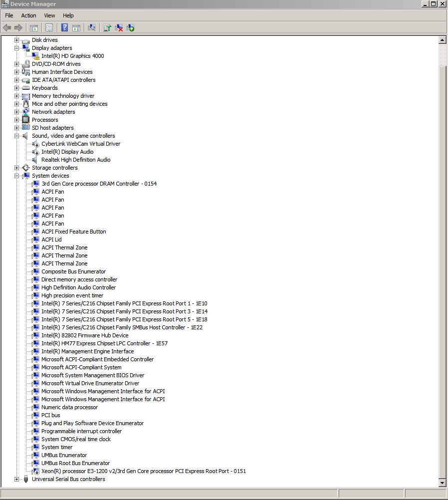Select Microsoft ACPI-Compliant Embedded Controller

click(98, 359)
